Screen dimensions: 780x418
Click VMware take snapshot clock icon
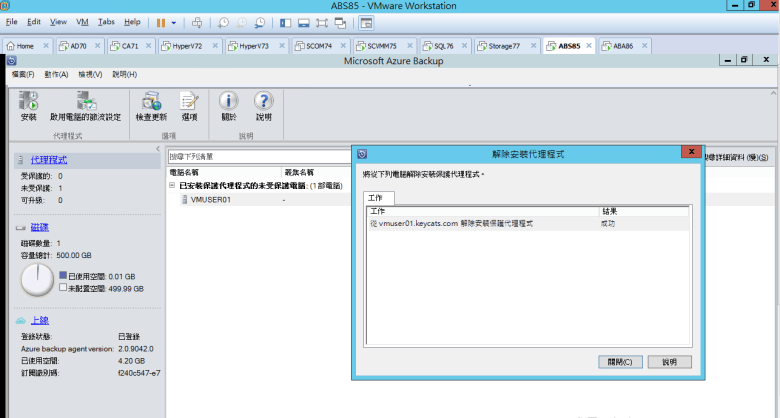point(224,21)
